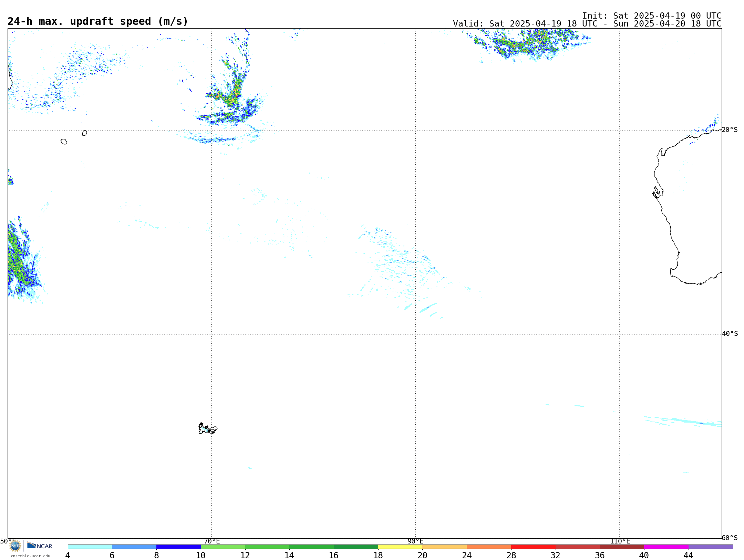Click the colorbar tick label '36'
This screenshot has height=560, width=744.
click(x=600, y=555)
